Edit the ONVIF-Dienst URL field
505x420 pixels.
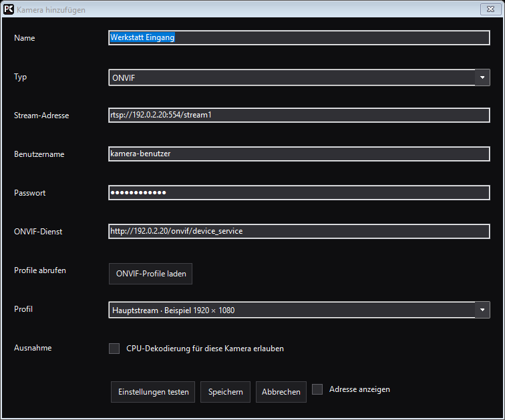(x=299, y=232)
